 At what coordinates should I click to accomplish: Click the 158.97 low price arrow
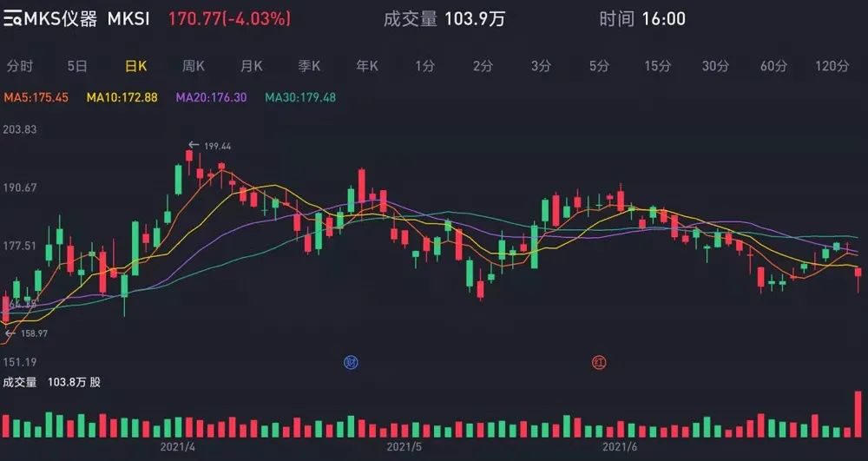point(10,334)
